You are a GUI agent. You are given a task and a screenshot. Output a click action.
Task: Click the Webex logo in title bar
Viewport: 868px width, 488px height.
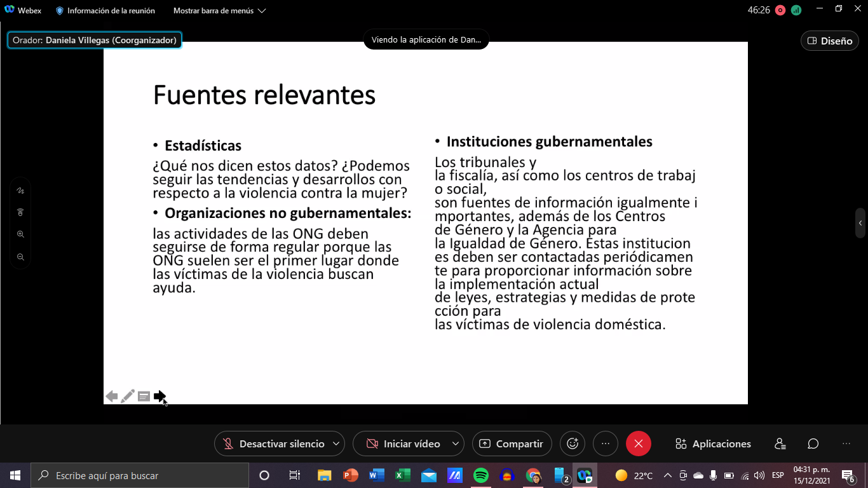tap(9, 11)
